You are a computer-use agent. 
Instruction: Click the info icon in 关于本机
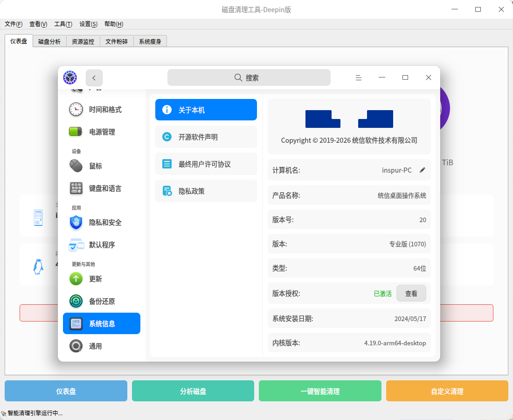click(x=167, y=110)
